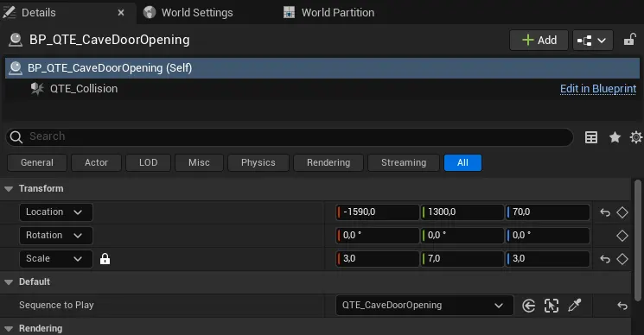Screen dimensions: 644x335
Task: Click the Sequence to Play label
Action: (56, 306)
